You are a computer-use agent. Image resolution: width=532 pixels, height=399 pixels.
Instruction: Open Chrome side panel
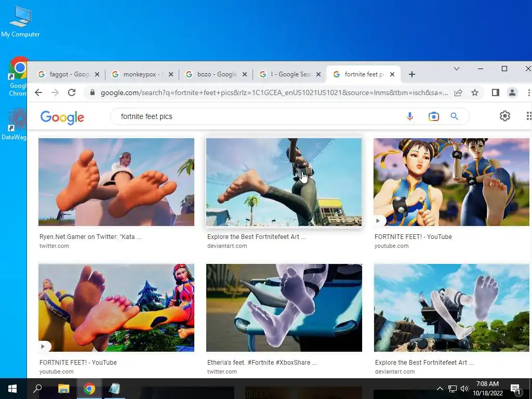tap(495, 92)
